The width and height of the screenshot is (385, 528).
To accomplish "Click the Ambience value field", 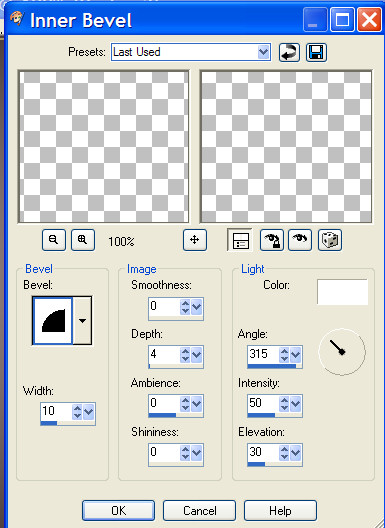I will (164, 403).
